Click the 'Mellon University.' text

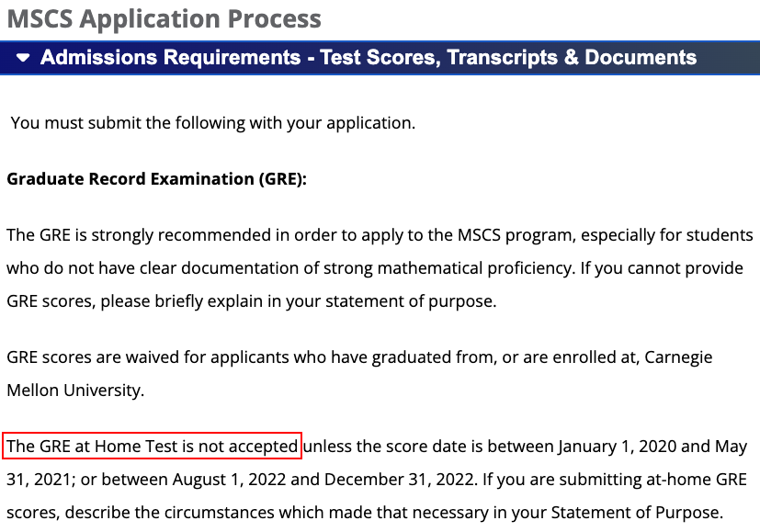click(75, 390)
